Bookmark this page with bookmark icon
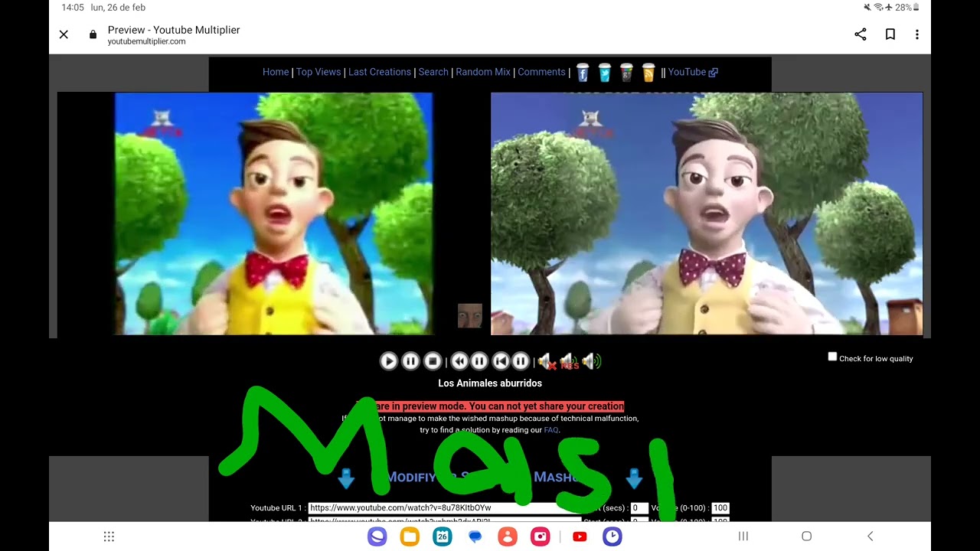Viewport: 980px width, 551px height. pos(890,34)
